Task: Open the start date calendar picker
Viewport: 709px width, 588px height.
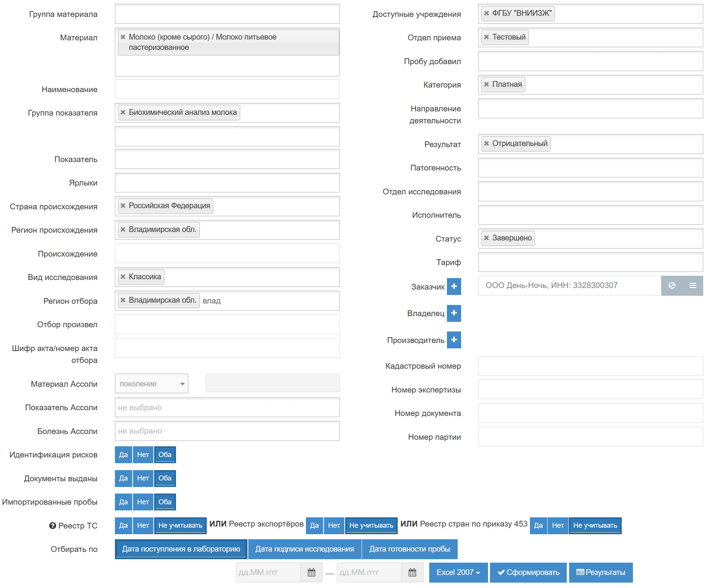Action: [x=311, y=573]
